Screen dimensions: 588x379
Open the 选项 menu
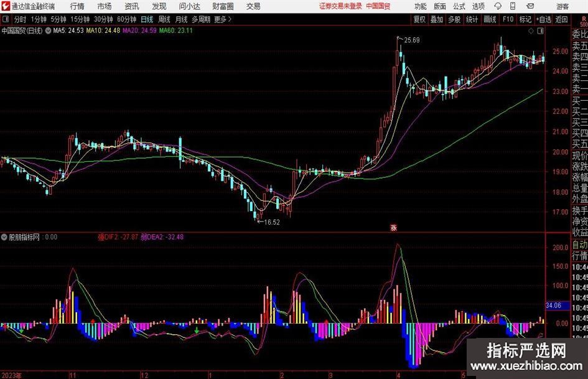[478, 6]
